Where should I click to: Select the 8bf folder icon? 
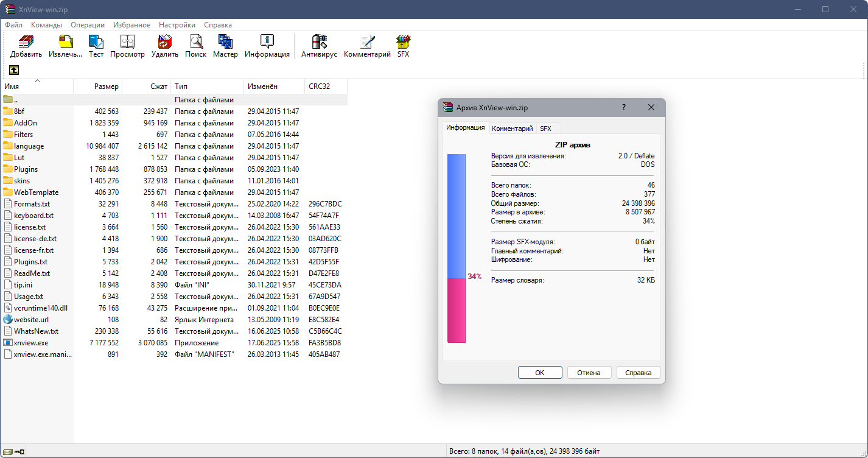pyautogui.click(x=8, y=111)
